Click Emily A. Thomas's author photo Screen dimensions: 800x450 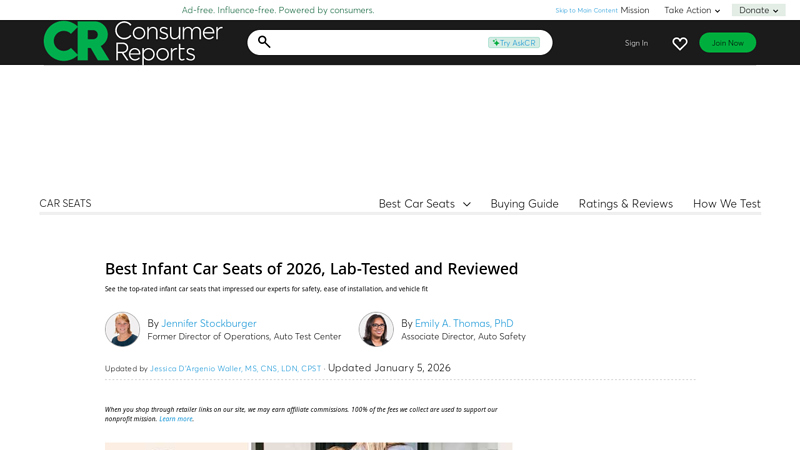pyautogui.click(x=376, y=329)
